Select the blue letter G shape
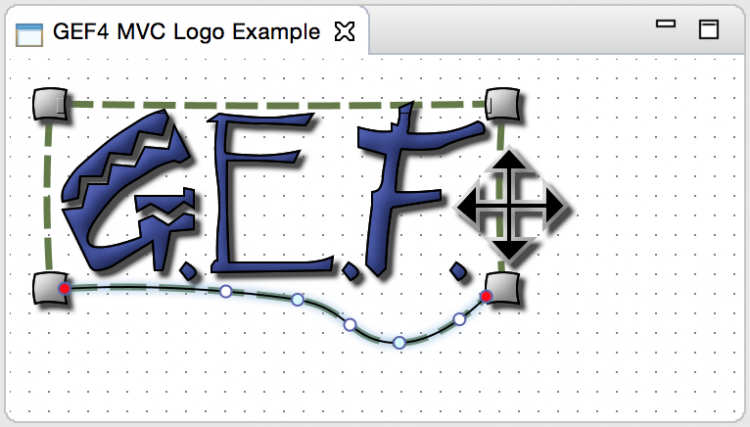 tap(128, 191)
